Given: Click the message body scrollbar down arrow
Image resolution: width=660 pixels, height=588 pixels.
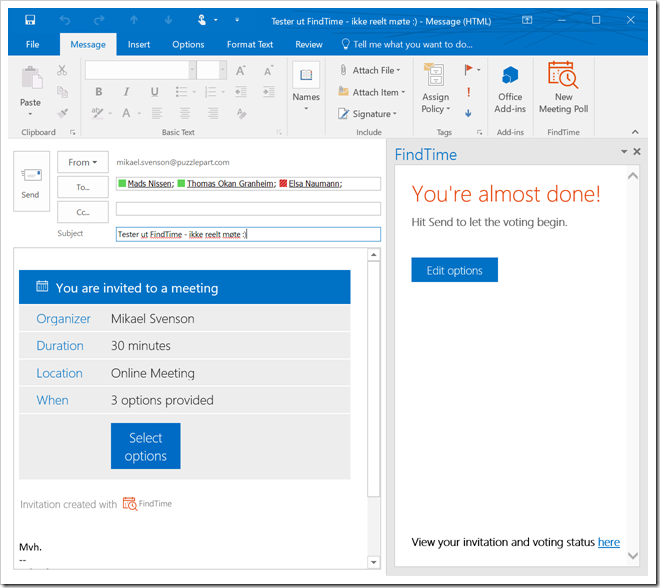Looking at the screenshot, I should (373, 562).
